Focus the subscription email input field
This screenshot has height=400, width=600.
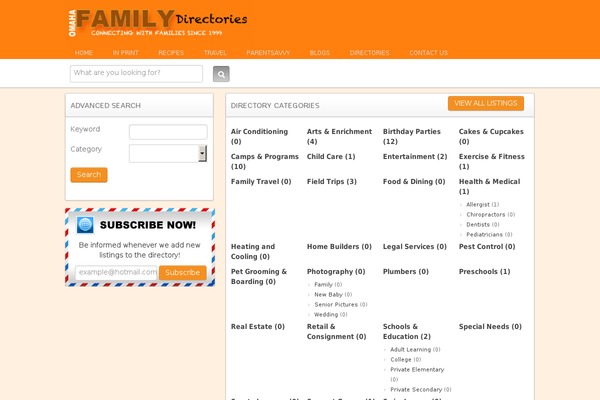tap(116, 273)
